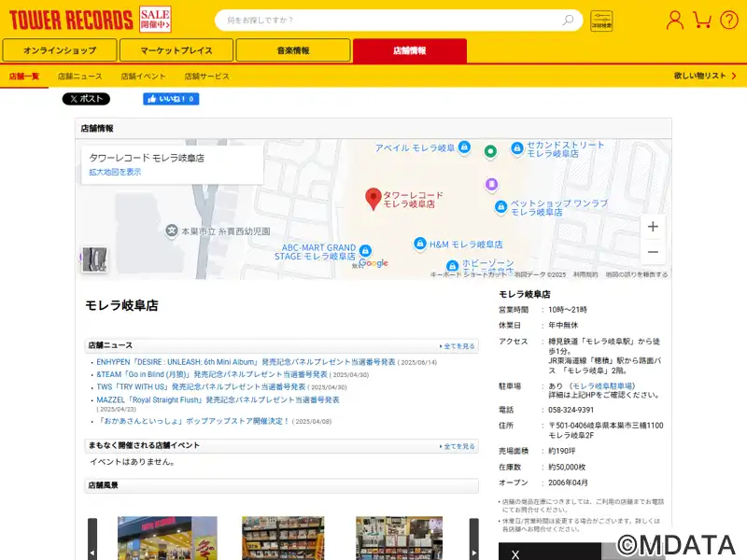
Task: Go to next store photo arrow
Action: pos(474,539)
